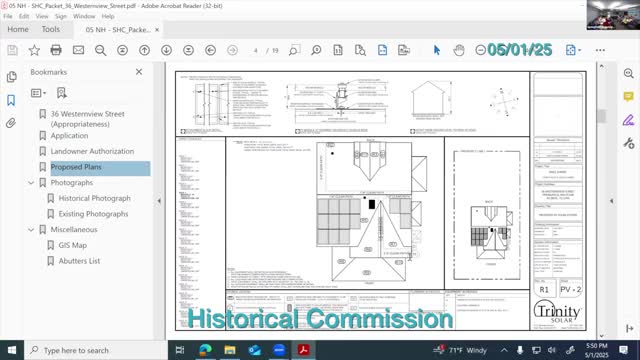Show hidden system tray icons chevron

pos(504,350)
